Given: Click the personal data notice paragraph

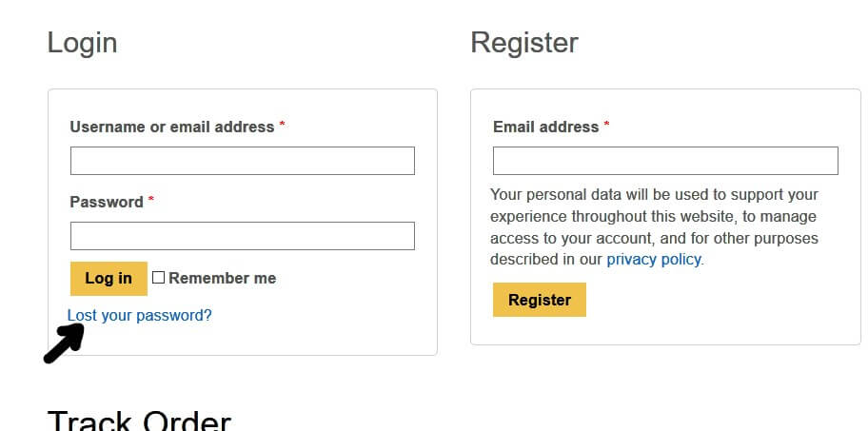Looking at the screenshot, I should point(654,226).
